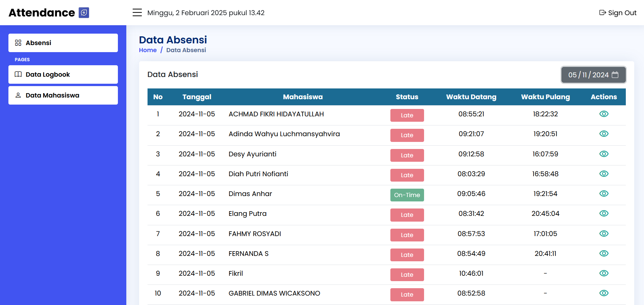Open the Absensi sidebar menu
Image resolution: width=644 pixels, height=305 pixels.
click(63, 43)
